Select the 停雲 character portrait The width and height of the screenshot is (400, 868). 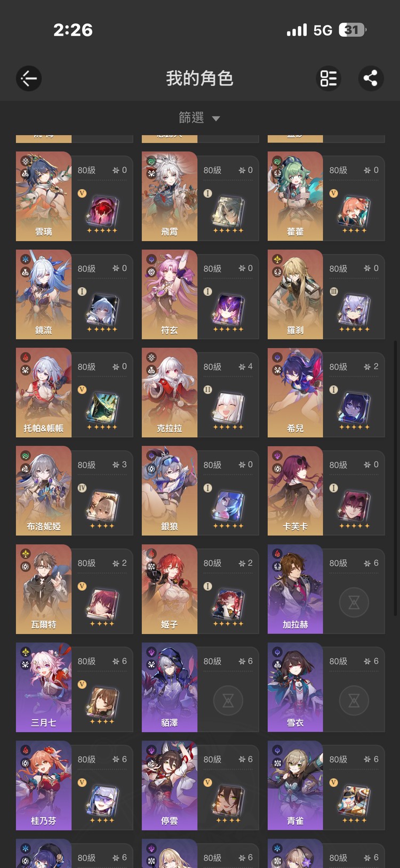[170, 785]
